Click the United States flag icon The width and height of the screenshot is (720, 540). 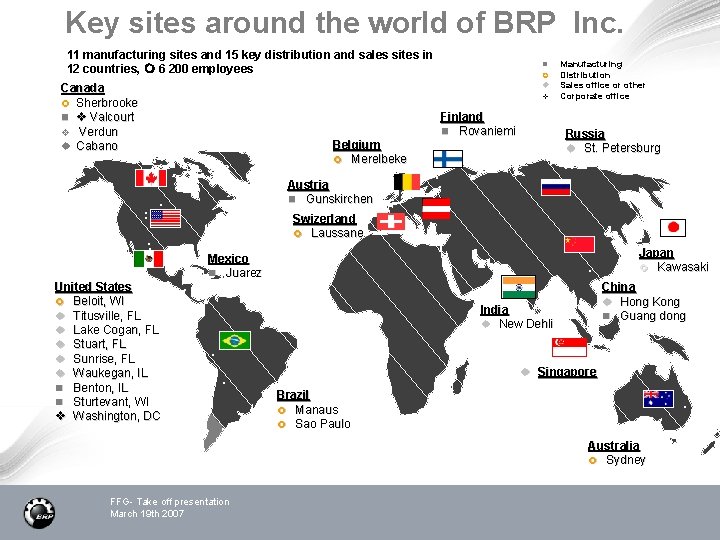165,219
